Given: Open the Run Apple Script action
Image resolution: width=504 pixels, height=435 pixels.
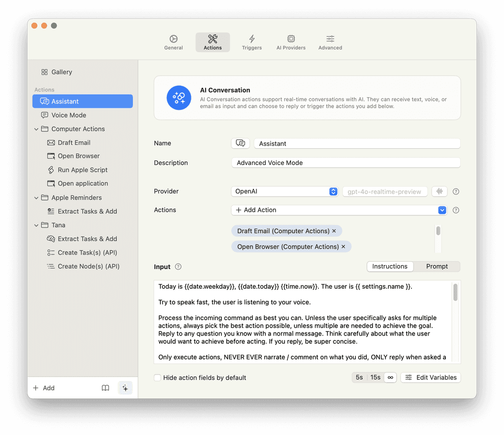Looking at the screenshot, I should 82,169.
